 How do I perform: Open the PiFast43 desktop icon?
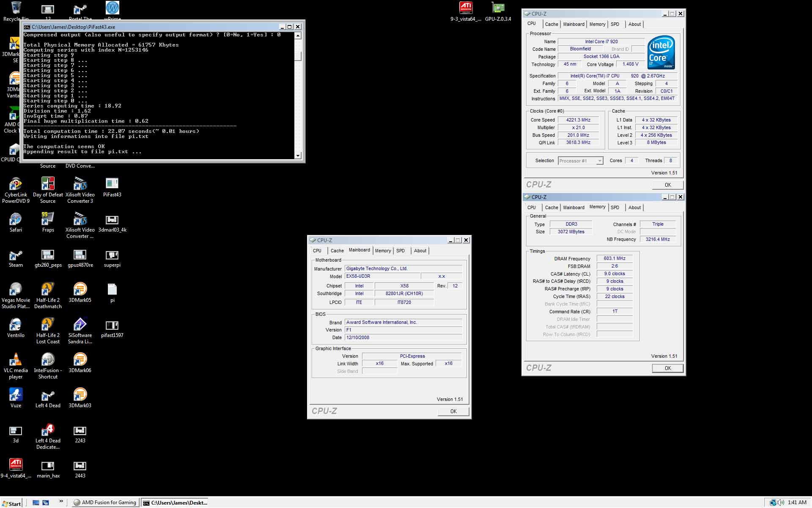click(x=112, y=184)
